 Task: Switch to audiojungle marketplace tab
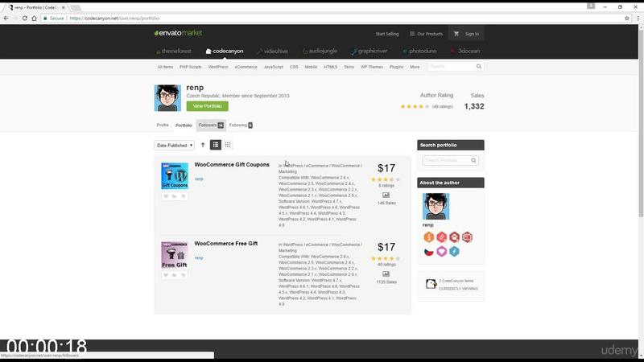(320, 51)
